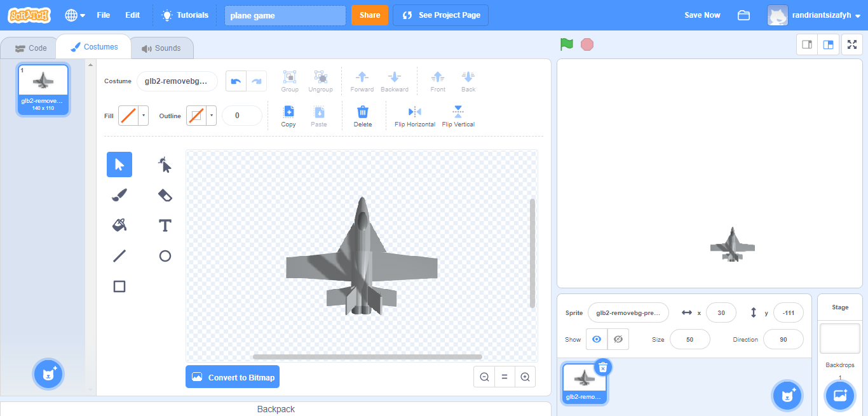Switch to the Costumes tab

(94, 47)
